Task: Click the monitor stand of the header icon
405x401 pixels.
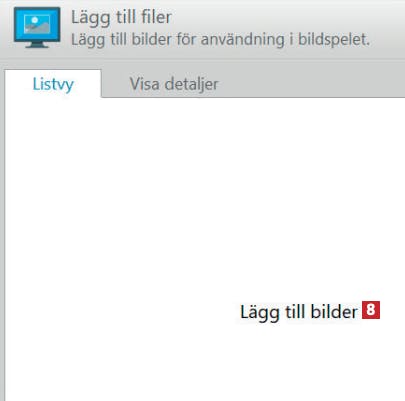Action: pyautogui.click(x=37, y=45)
